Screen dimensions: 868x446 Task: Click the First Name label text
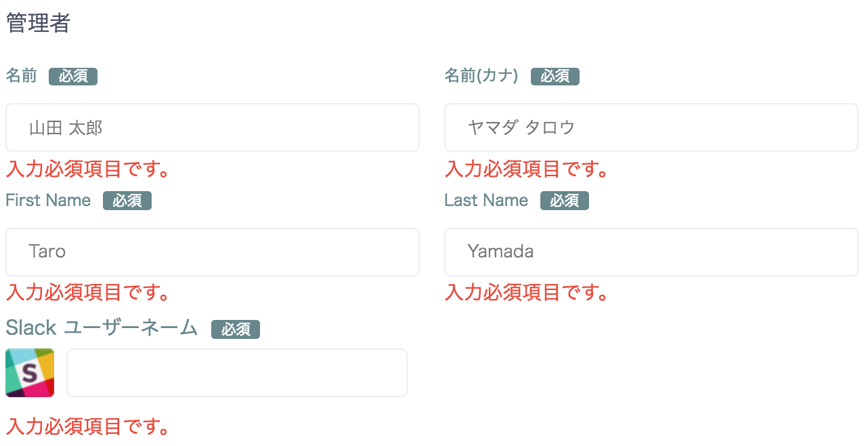(x=48, y=201)
